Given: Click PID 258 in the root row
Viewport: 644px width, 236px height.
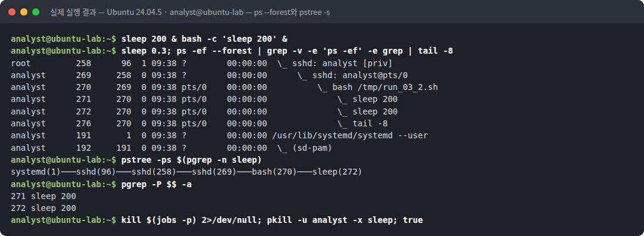Looking at the screenshot, I should tap(83, 64).
